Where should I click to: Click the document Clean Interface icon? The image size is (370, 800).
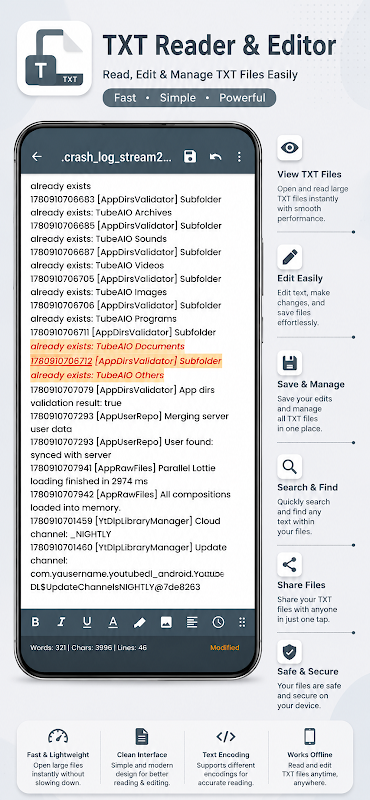142,736
